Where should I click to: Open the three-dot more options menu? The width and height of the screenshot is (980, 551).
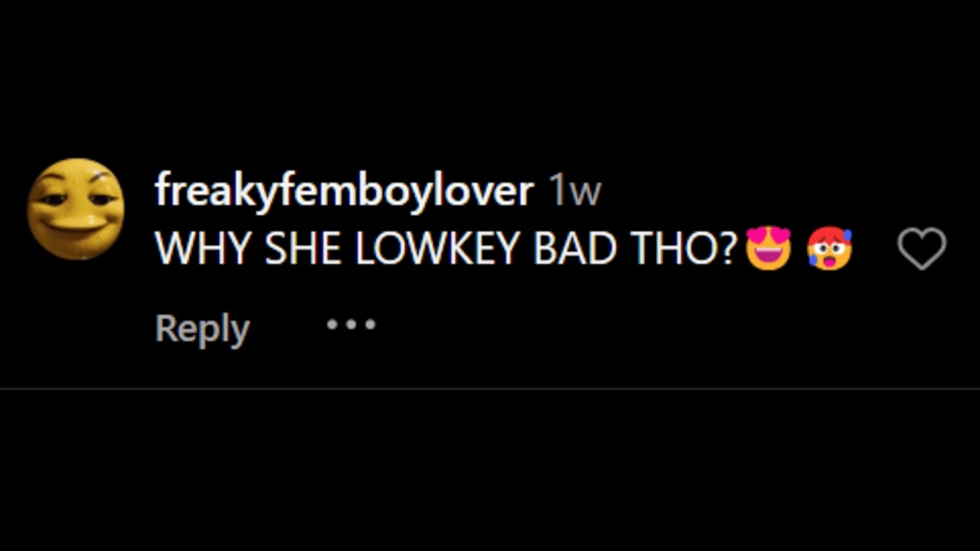tap(351, 324)
